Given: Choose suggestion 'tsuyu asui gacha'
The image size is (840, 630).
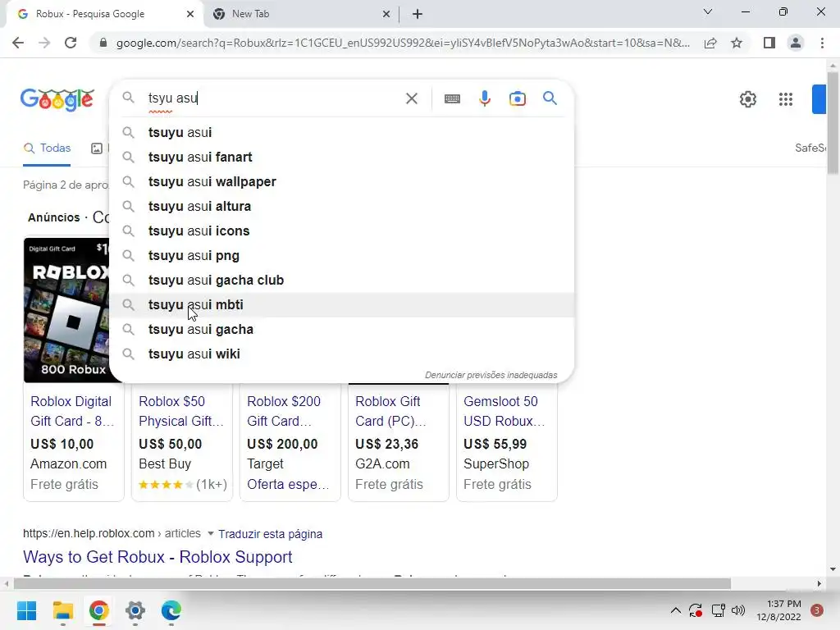Looking at the screenshot, I should coord(342,330).
